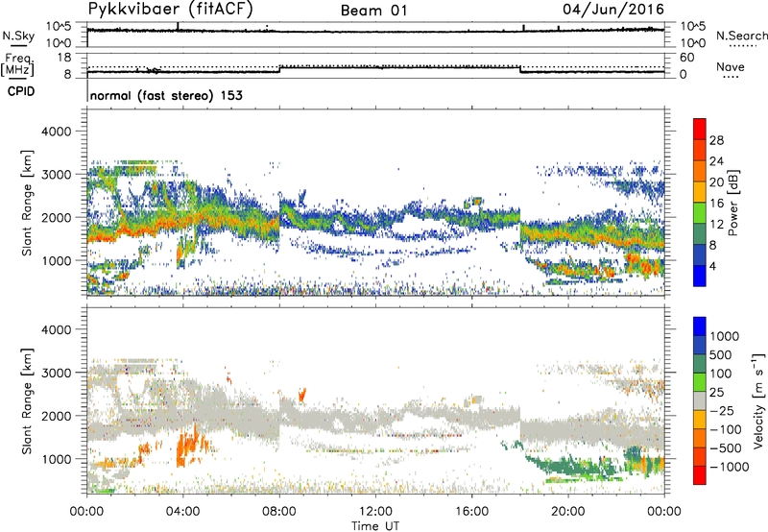
Task: Click the 1000 tick on velocity colorbar
Action: [725, 336]
